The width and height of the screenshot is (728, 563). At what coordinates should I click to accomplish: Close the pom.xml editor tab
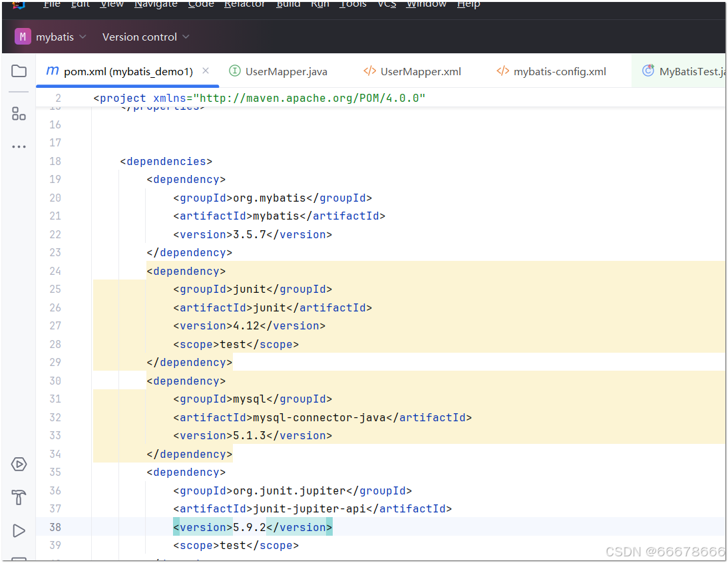[206, 71]
